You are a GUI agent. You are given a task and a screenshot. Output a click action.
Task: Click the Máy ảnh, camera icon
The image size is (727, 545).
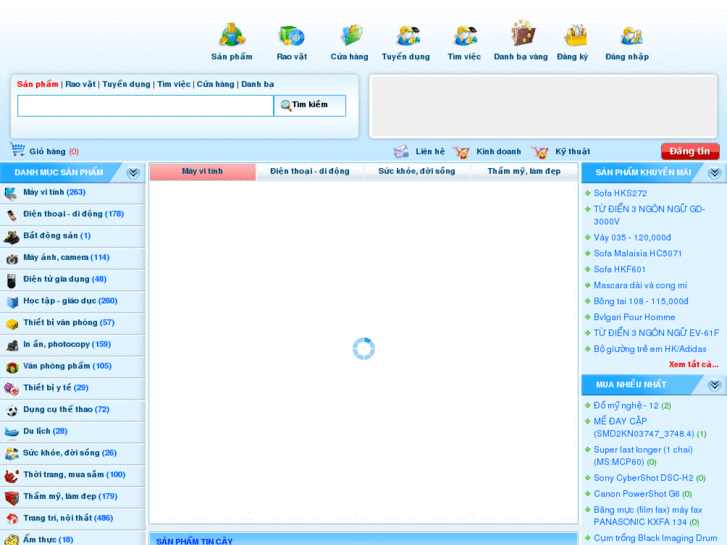pos(12,258)
